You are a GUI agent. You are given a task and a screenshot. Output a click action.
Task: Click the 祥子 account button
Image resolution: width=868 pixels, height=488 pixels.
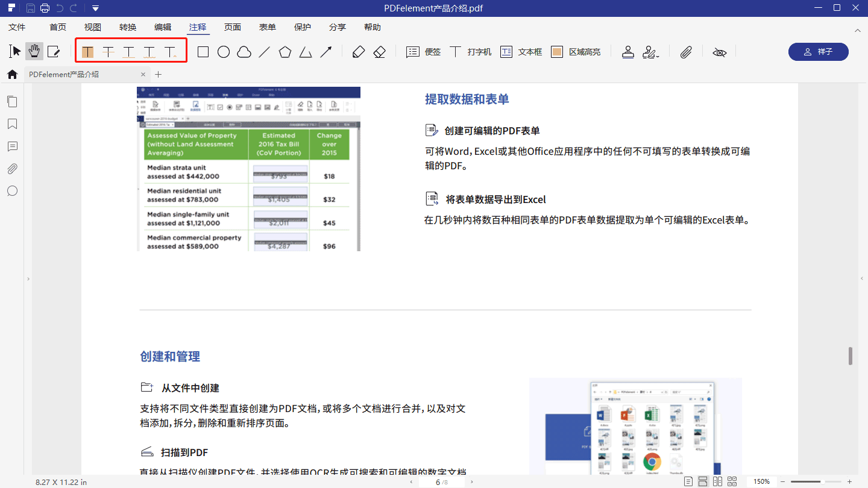(818, 52)
